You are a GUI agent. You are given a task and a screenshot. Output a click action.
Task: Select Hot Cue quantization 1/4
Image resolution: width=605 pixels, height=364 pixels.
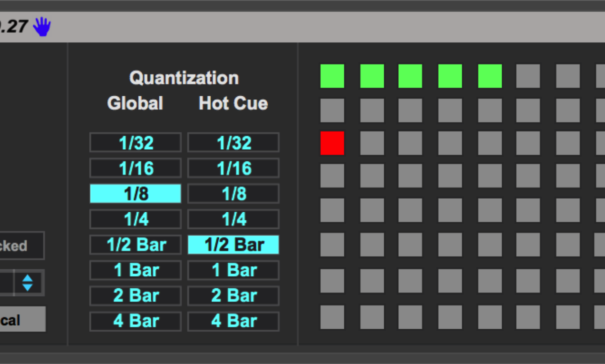pyautogui.click(x=233, y=219)
